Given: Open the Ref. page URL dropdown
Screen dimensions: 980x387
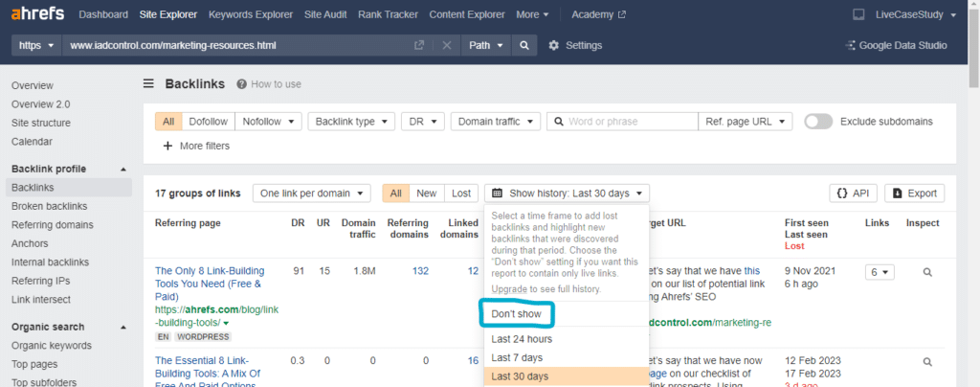Looking at the screenshot, I should click(745, 122).
